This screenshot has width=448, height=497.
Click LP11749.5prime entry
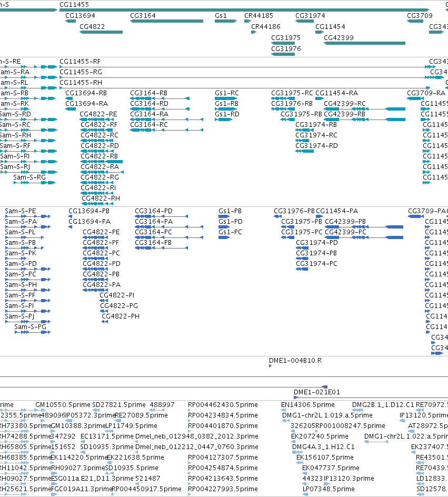click(131, 425)
